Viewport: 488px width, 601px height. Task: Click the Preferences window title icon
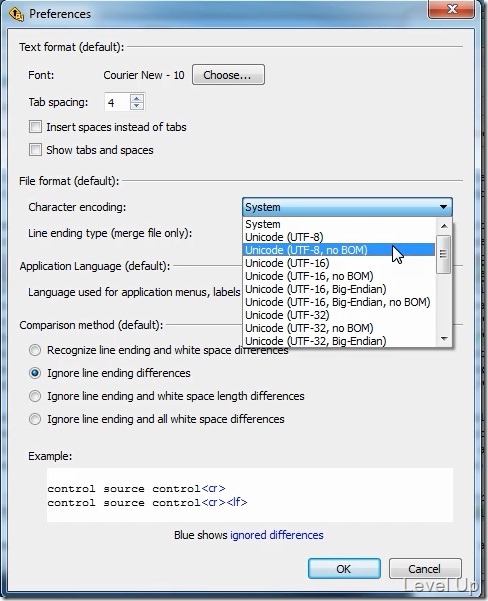(16, 14)
